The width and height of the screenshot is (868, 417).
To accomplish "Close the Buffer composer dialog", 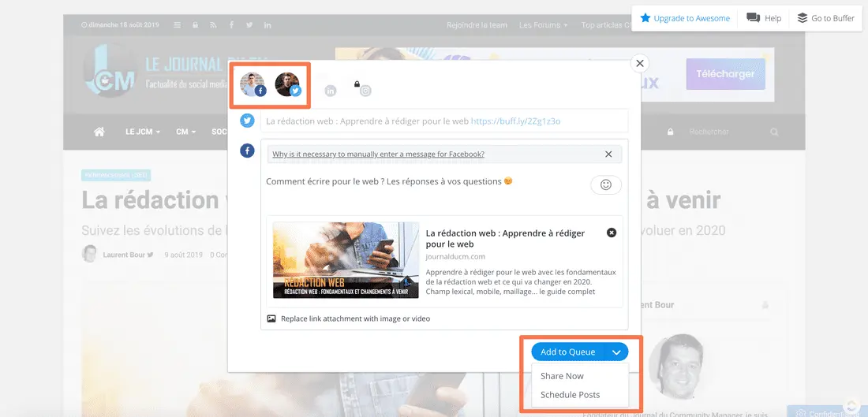I will 640,63.
